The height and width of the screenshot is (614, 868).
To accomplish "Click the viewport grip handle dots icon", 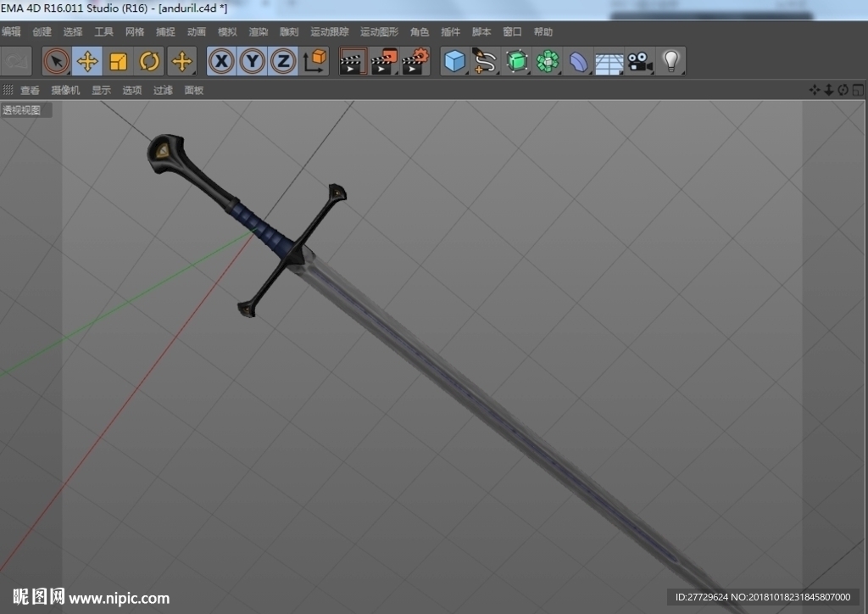I will 8,90.
